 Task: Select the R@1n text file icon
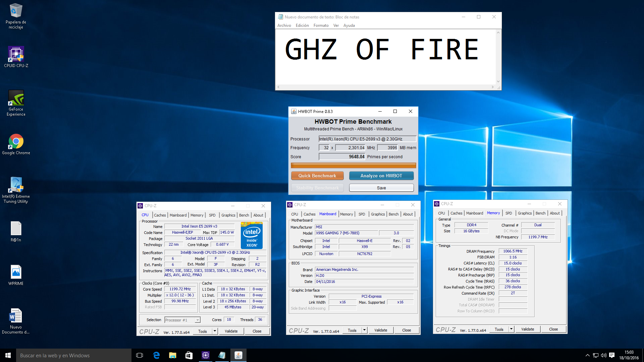click(x=16, y=232)
